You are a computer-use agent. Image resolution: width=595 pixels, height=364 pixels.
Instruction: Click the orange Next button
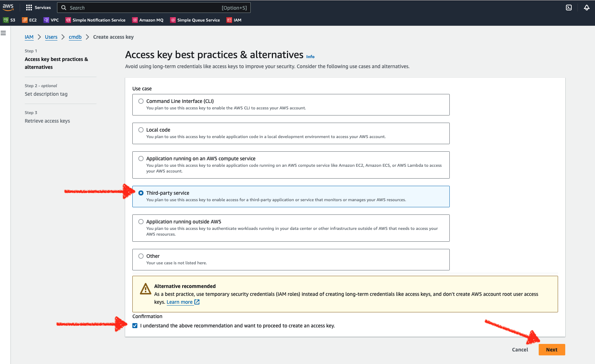click(x=552, y=350)
